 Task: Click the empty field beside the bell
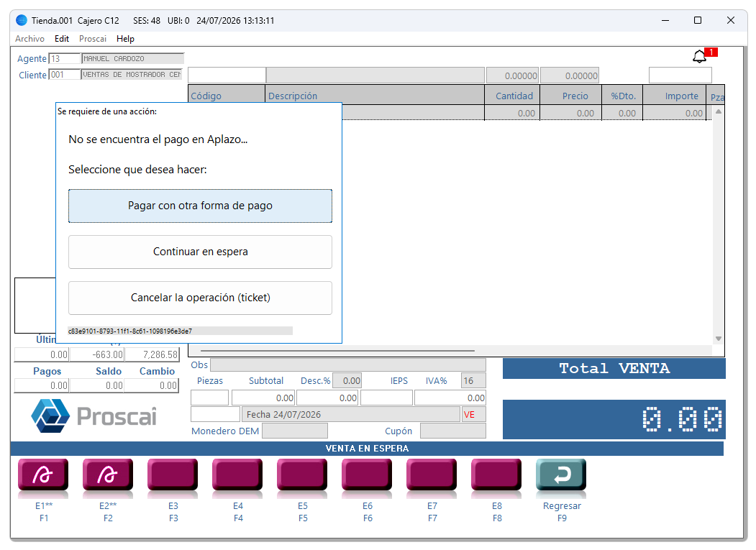(680, 75)
